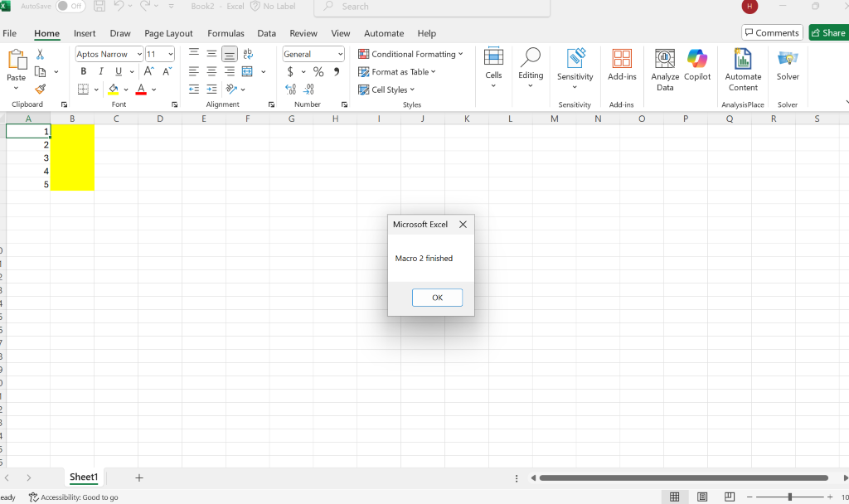Click the Decrease Indent icon
The height and width of the screenshot is (504, 849).
[x=194, y=90]
